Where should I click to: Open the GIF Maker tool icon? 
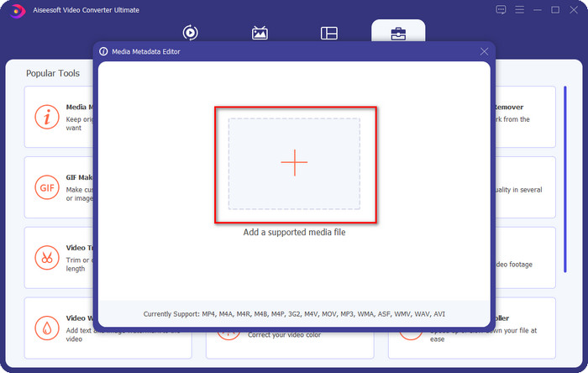pos(46,186)
